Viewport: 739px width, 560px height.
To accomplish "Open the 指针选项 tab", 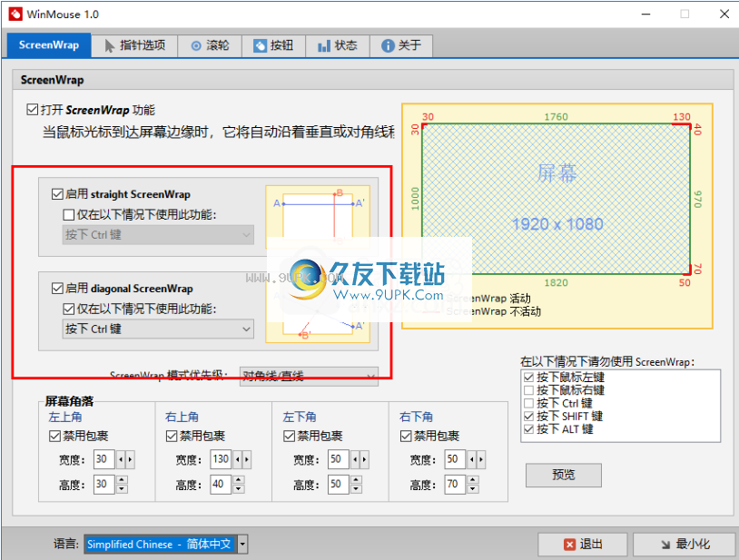I will tap(134, 45).
